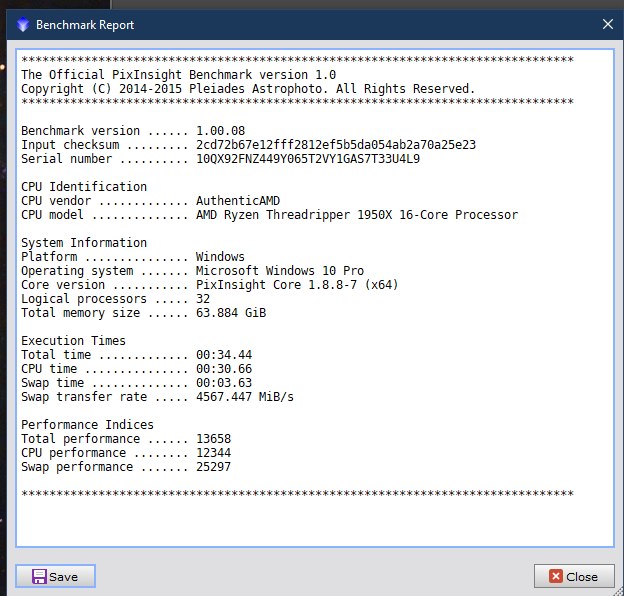Click CPU time value 00:30.66
624x596 pixels.
tap(224, 369)
